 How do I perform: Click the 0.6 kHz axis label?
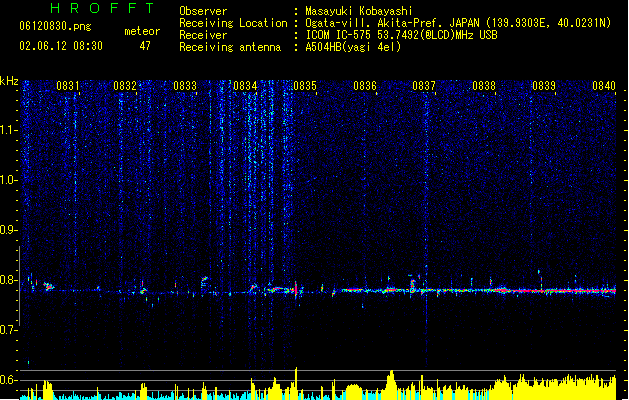[x=9, y=380]
